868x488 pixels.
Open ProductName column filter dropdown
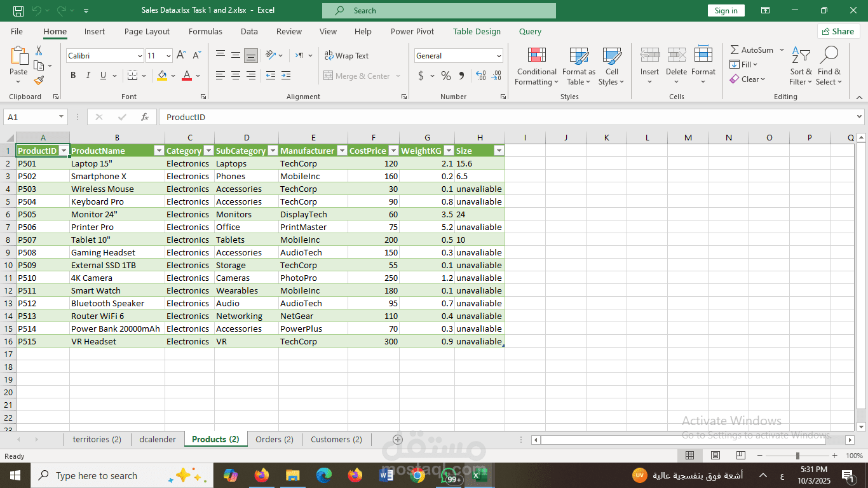coord(158,151)
